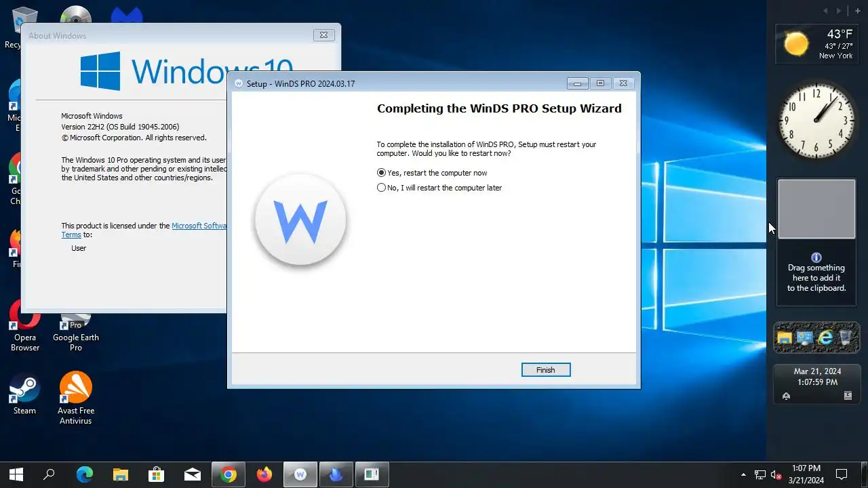Screen dimensions: 868x488
Task: Click the weather gadget showing New York
Action: coord(816,44)
